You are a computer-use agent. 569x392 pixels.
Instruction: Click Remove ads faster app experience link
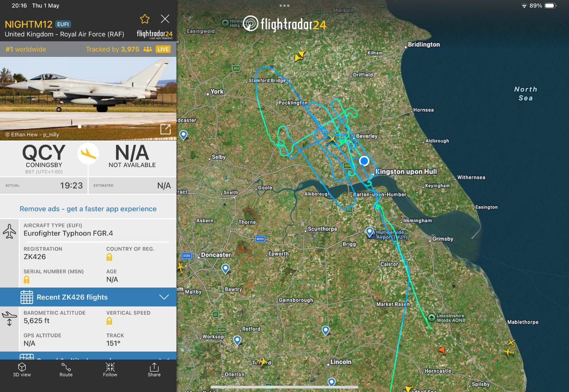click(x=88, y=209)
